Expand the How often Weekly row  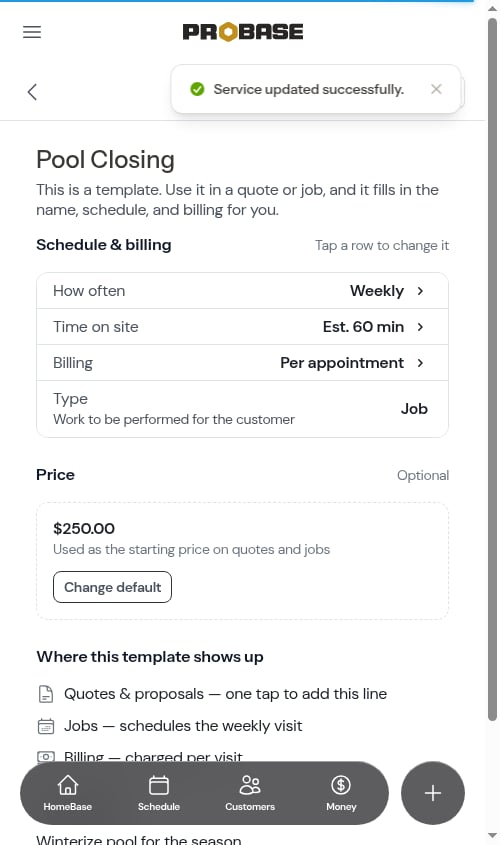point(242,291)
